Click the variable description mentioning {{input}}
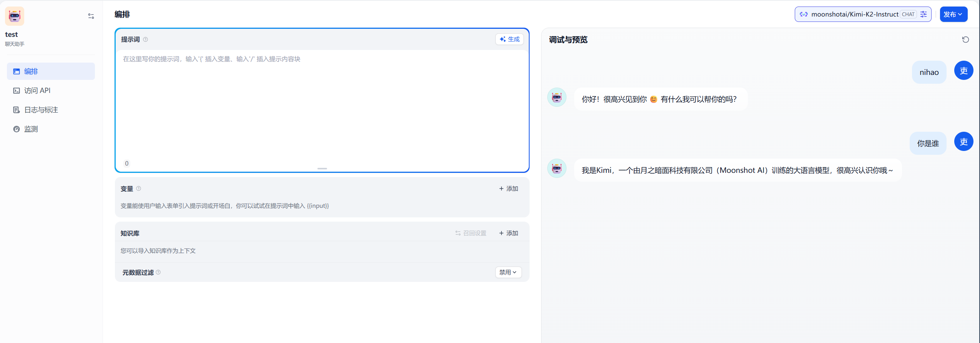This screenshot has width=980, height=343. point(225,206)
